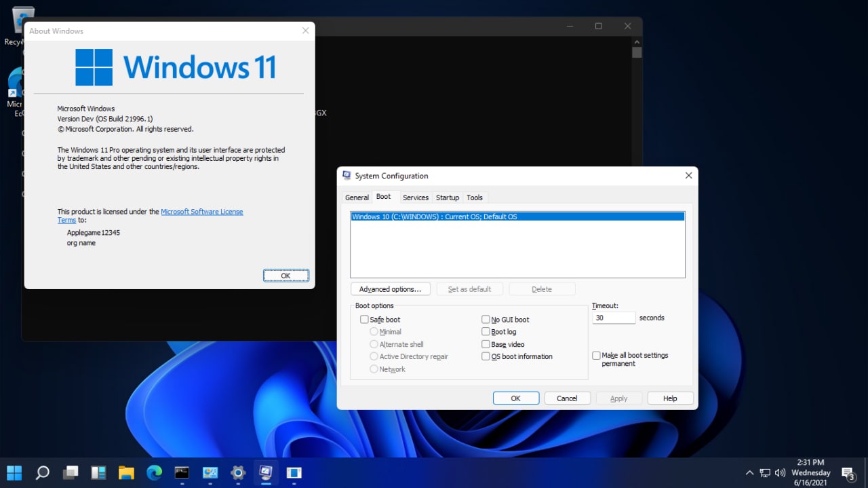Screen dimensions: 868x488
Task: Click the "Version Dev (OS Build 21996.1)" text
Action: (x=105, y=119)
